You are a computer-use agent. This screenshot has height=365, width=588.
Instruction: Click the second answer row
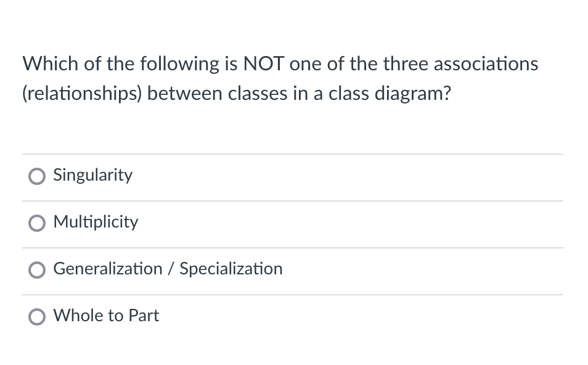coord(293,223)
